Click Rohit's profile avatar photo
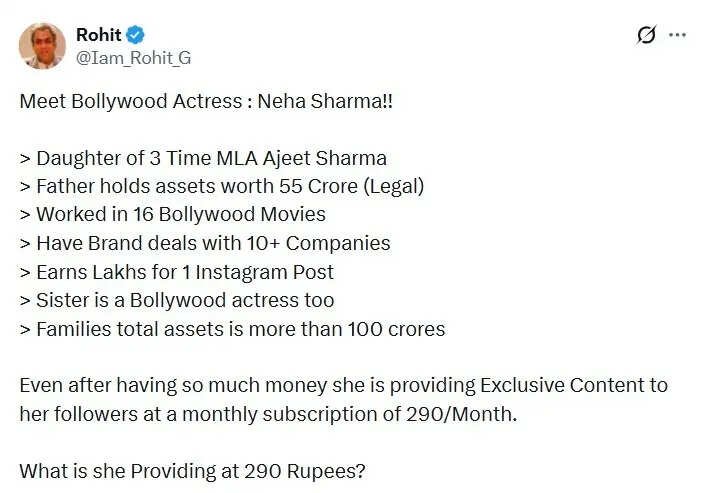703x493 pixels. [x=42, y=45]
